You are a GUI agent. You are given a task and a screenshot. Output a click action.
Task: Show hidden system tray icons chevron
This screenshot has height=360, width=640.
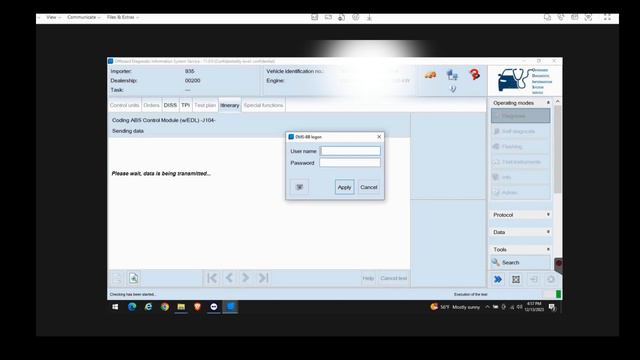click(487, 307)
